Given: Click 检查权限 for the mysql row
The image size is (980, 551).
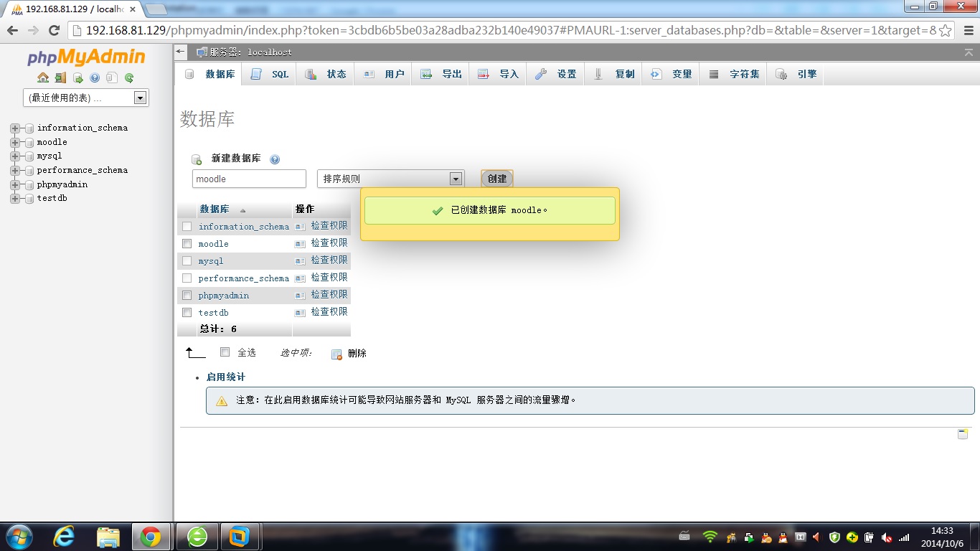Looking at the screenshot, I should pos(329,260).
